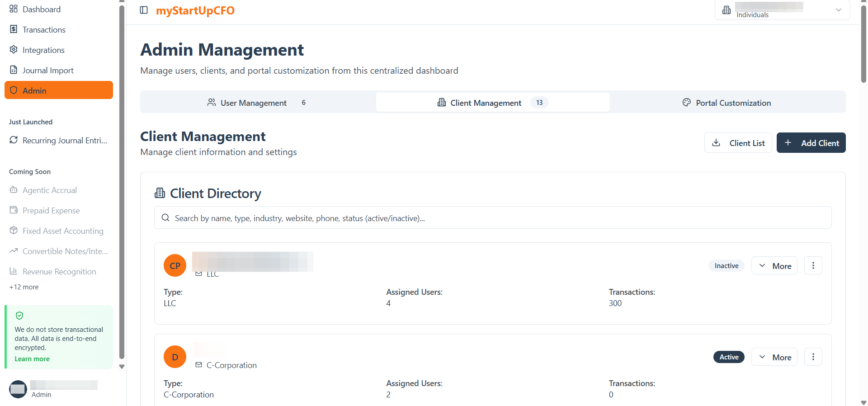
Task: Open Fixed Asset Accounting item
Action: coord(59,231)
